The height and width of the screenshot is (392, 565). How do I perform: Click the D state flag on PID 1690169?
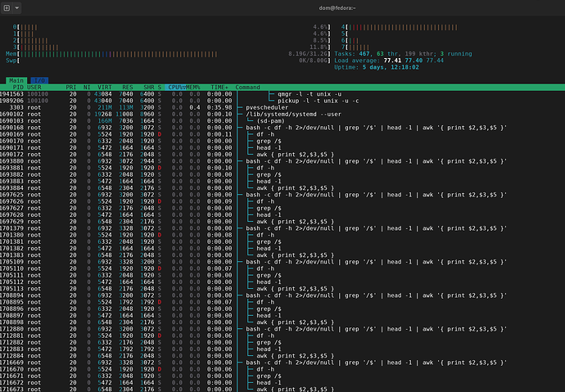160,134
